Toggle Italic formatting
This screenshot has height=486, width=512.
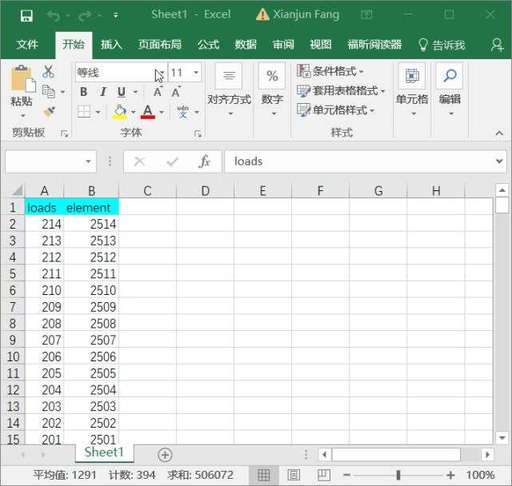pyautogui.click(x=103, y=92)
